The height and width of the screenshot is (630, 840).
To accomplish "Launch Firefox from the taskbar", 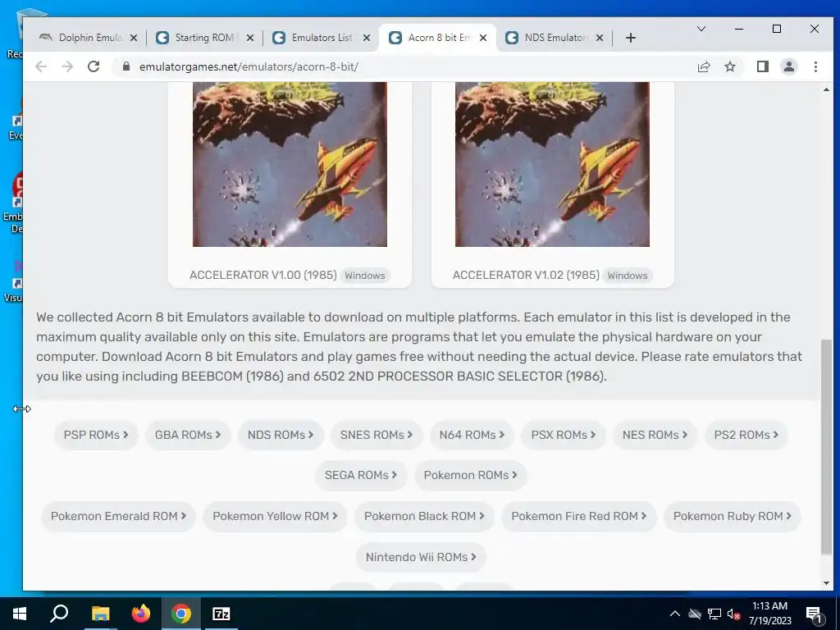I will click(141, 614).
